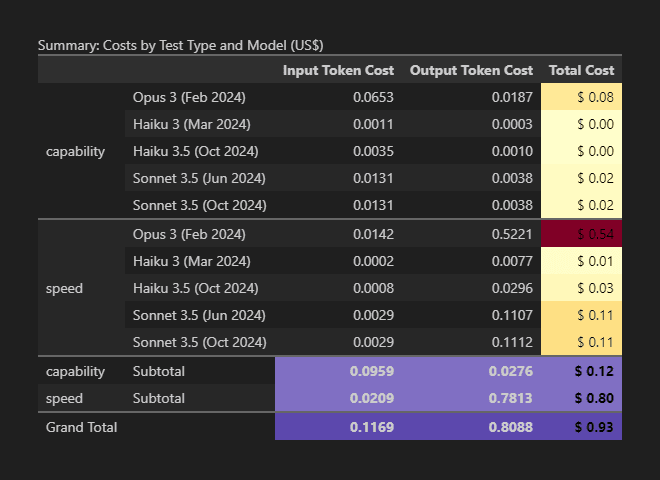Click 0.0131 in capability Sonnet 3.5 (Jun 2024) row
660x480 pixels.
(x=373, y=178)
